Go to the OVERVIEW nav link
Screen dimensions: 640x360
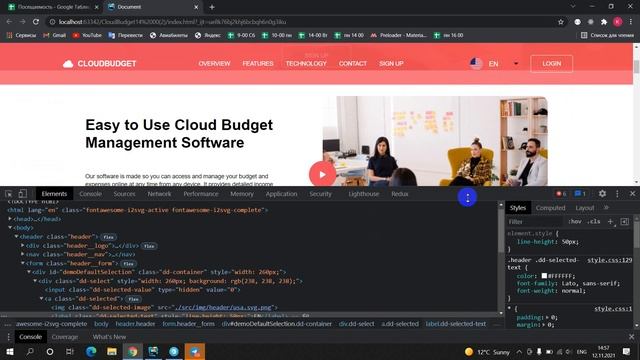tap(214, 64)
